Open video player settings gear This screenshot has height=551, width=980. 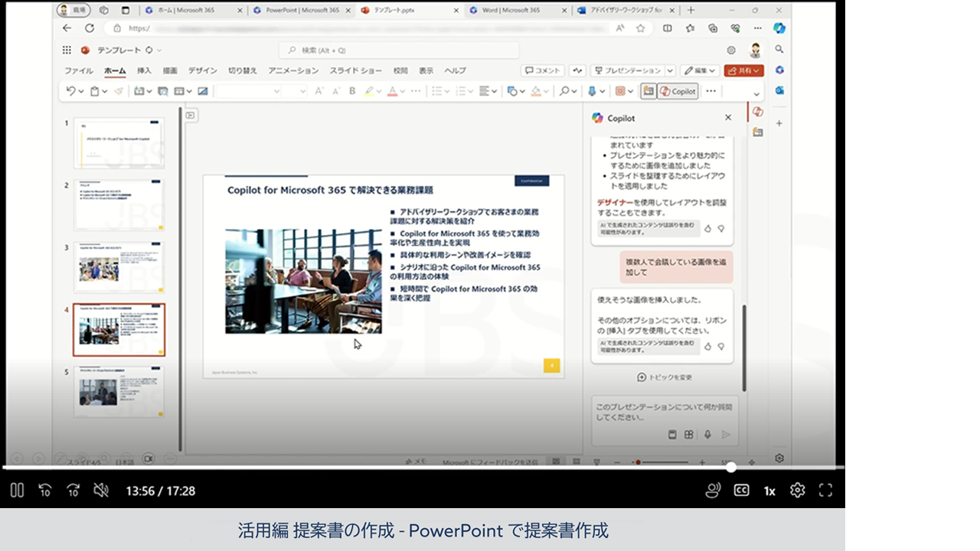tap(798, 491)
